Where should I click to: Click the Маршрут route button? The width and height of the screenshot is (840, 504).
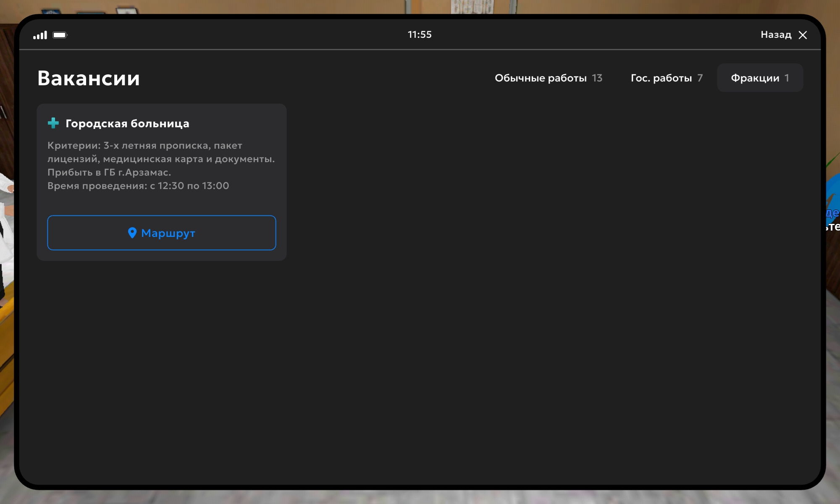(x=162, y=233)
